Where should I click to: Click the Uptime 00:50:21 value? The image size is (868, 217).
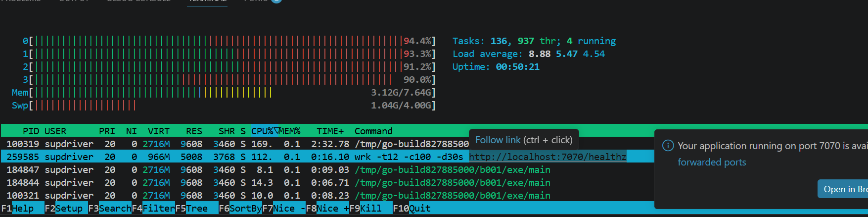(x=517, y=66)
